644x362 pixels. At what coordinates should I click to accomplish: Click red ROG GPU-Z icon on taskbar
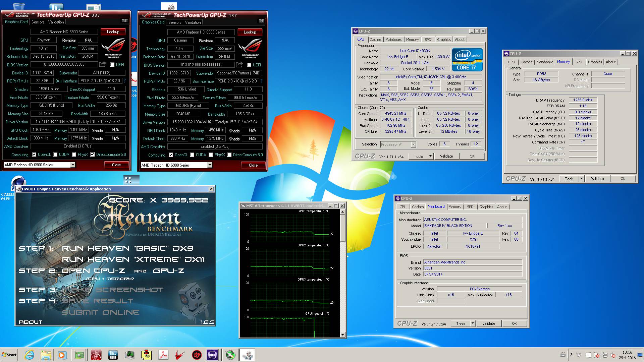point(96,355)
